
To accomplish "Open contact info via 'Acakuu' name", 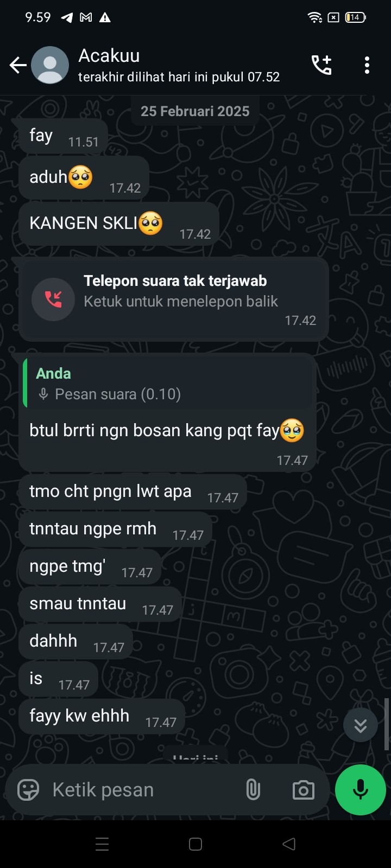I will 109,55.
